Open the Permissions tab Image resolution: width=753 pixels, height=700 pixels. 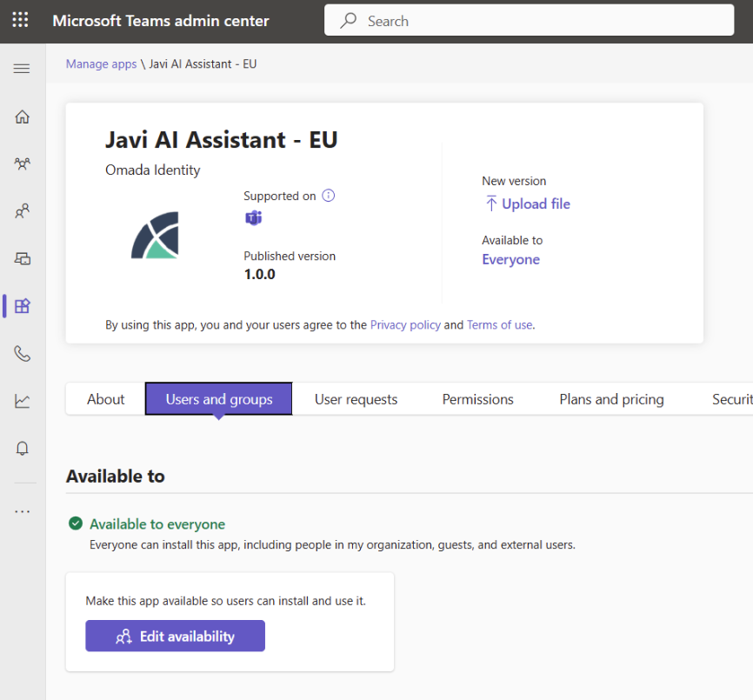coord(478,399)
